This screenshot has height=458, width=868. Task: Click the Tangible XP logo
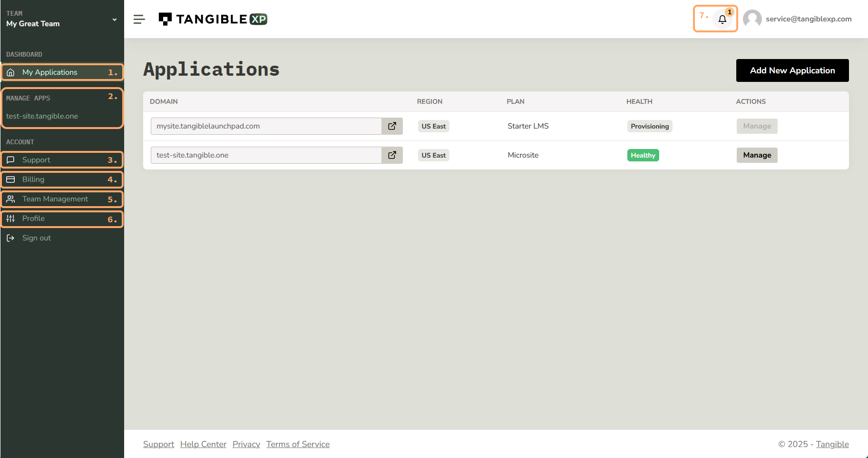(213, 19)
